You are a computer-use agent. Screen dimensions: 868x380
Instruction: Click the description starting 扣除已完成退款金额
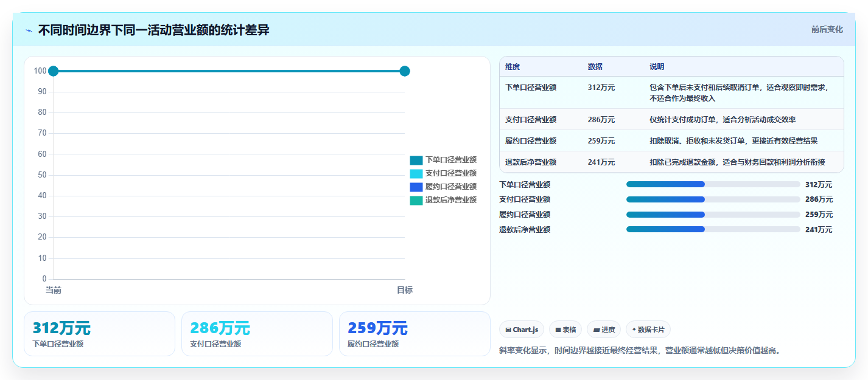pos(737,162)
